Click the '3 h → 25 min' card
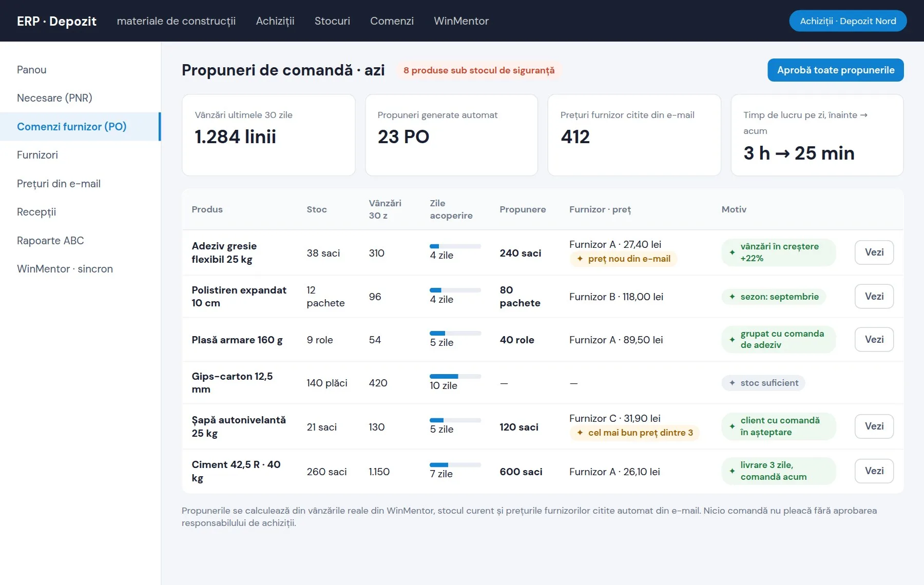Image resolution: width=924 pixels, height=585 pixels. [x=817, y=135]
